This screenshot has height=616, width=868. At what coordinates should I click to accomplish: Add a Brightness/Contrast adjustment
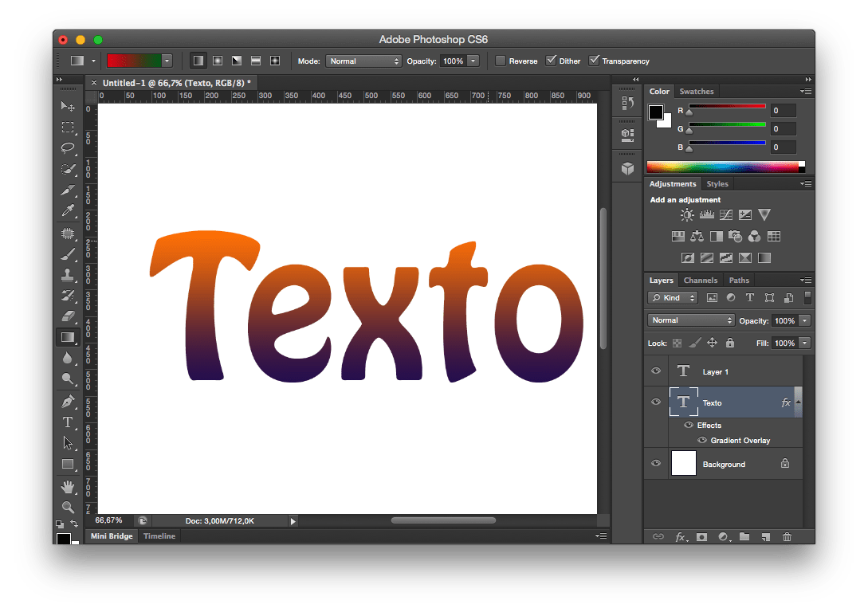[x=687, y=214]
